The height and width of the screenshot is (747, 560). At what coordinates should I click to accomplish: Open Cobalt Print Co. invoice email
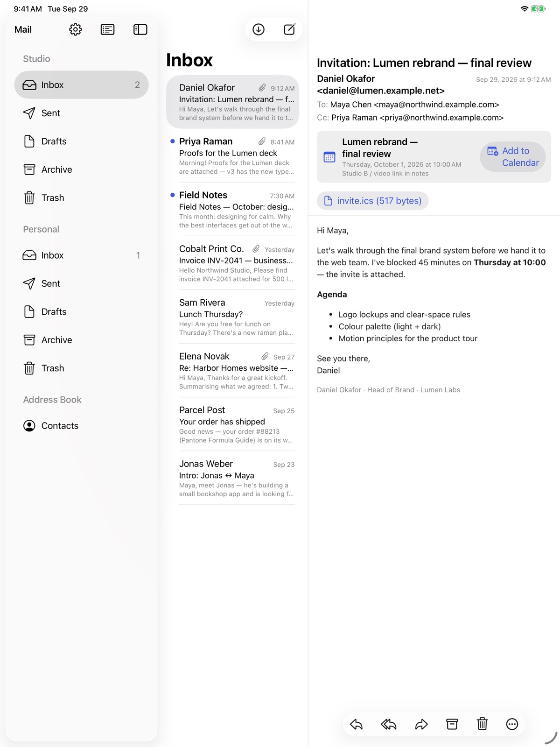pos(232,263)
